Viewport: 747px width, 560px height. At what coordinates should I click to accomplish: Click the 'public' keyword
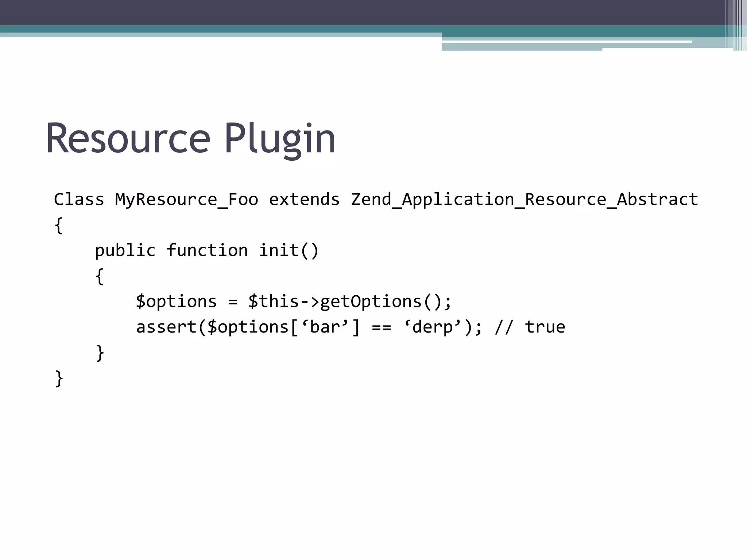click(125, 250)
